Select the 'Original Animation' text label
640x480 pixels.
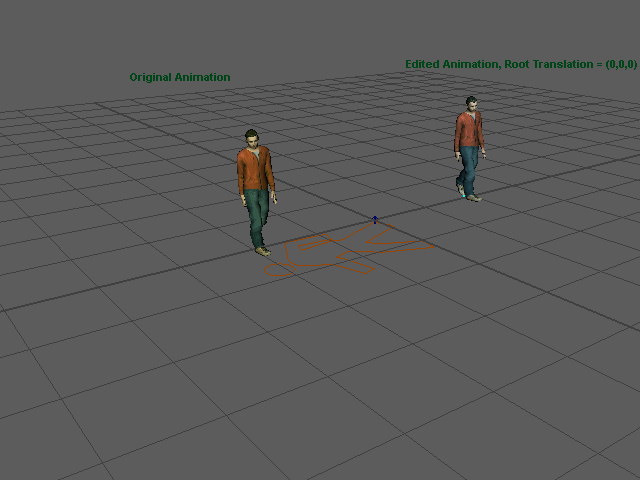point(180,77)
